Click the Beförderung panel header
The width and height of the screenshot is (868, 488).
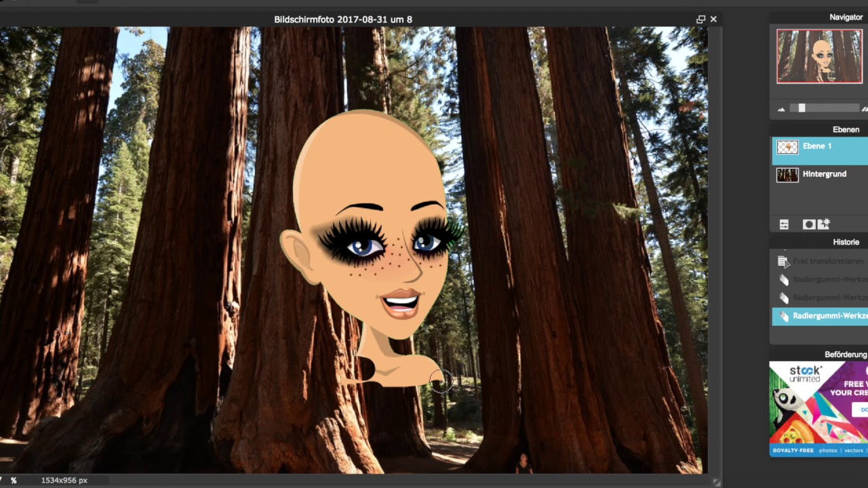click(x=818, y=354)
